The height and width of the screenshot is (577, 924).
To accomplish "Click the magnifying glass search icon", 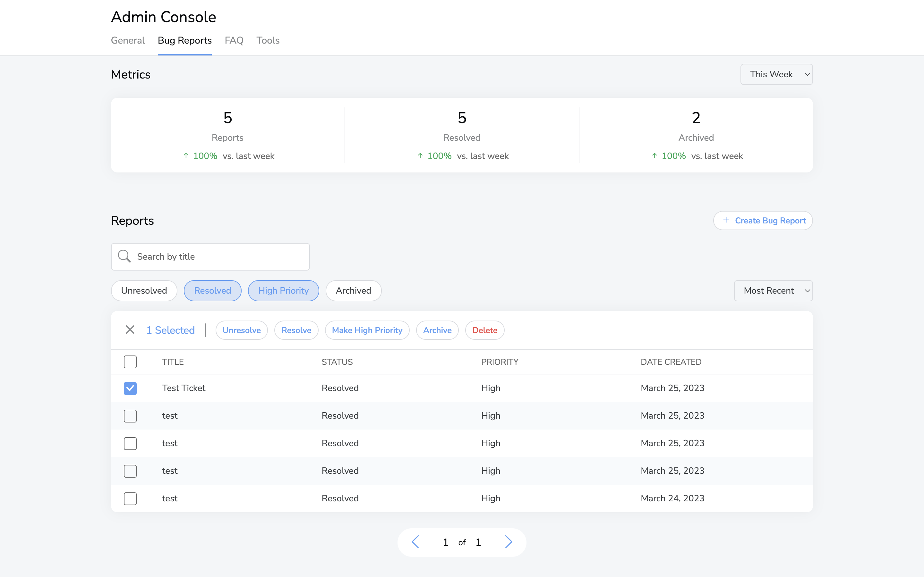I will click(124, 256).
